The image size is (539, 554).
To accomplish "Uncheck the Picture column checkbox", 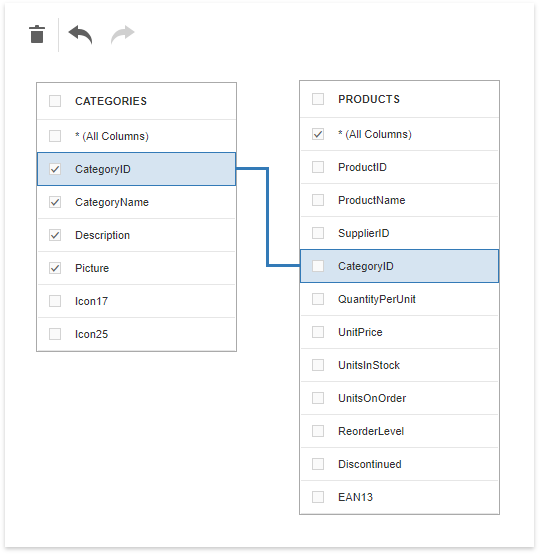I will pyautogui.click(x=55, y=268).
